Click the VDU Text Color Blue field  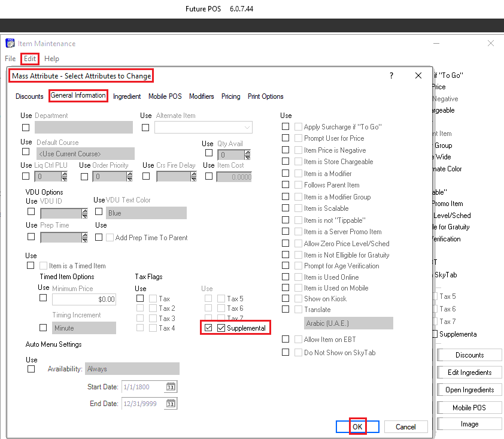(x=146, y=213)
